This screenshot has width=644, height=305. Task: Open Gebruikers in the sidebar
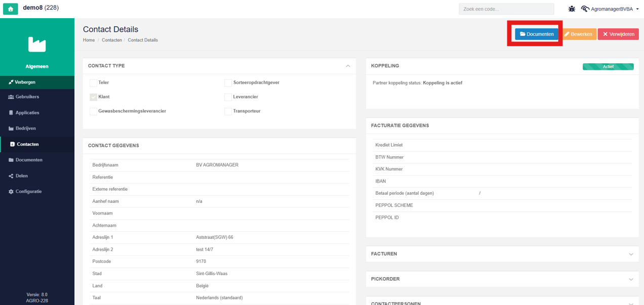coord(37,97)
